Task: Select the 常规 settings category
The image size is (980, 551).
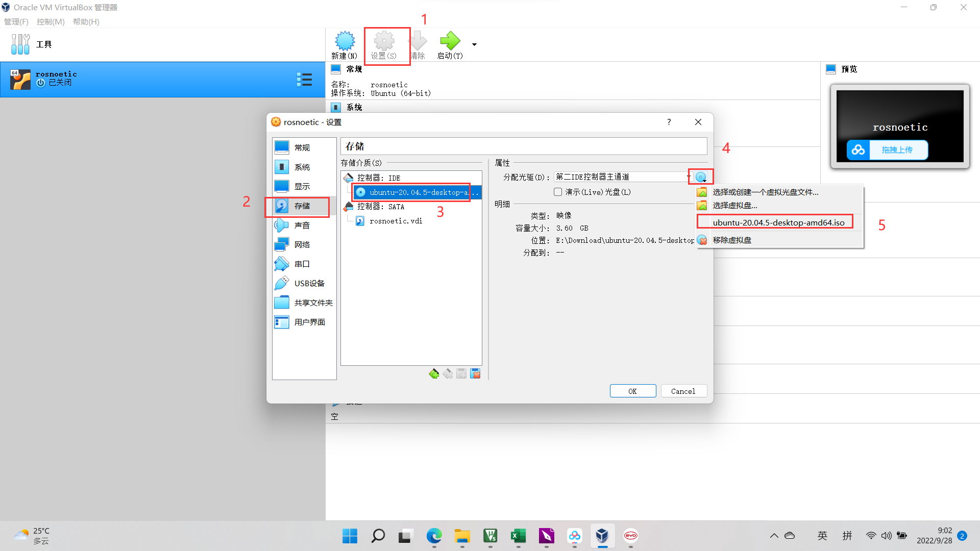Action: coord(304,147)
